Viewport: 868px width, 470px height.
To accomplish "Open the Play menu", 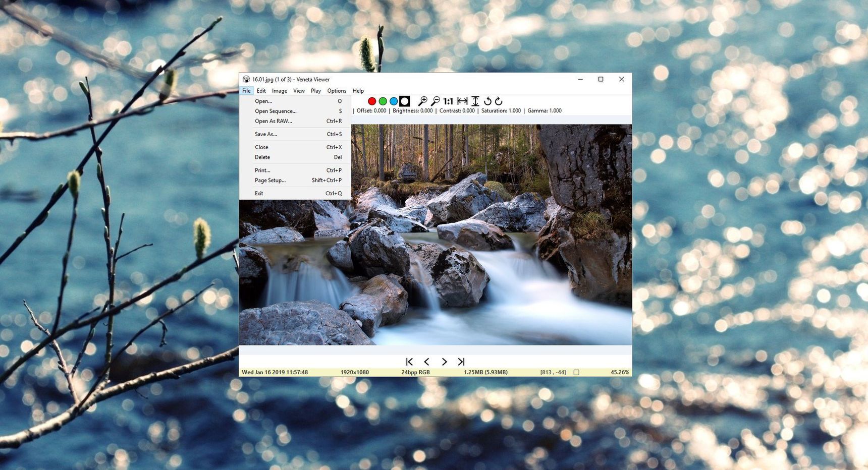I will pyautogui.click(x=316, y=91).
